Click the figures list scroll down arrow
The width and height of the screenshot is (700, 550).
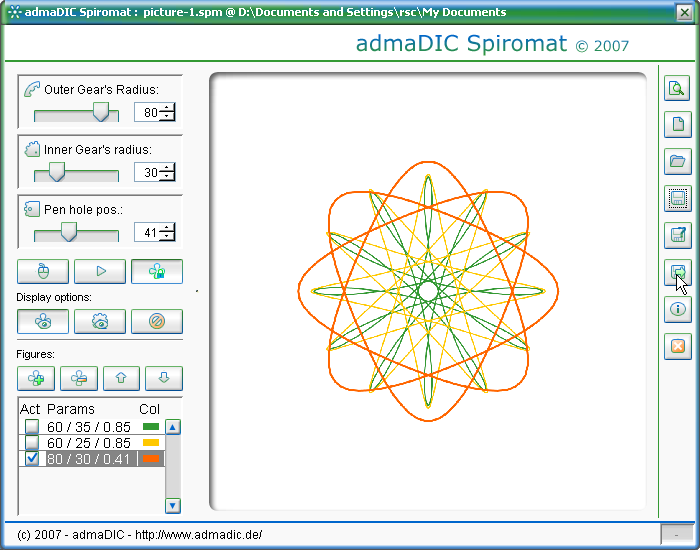tap(173, 506)
